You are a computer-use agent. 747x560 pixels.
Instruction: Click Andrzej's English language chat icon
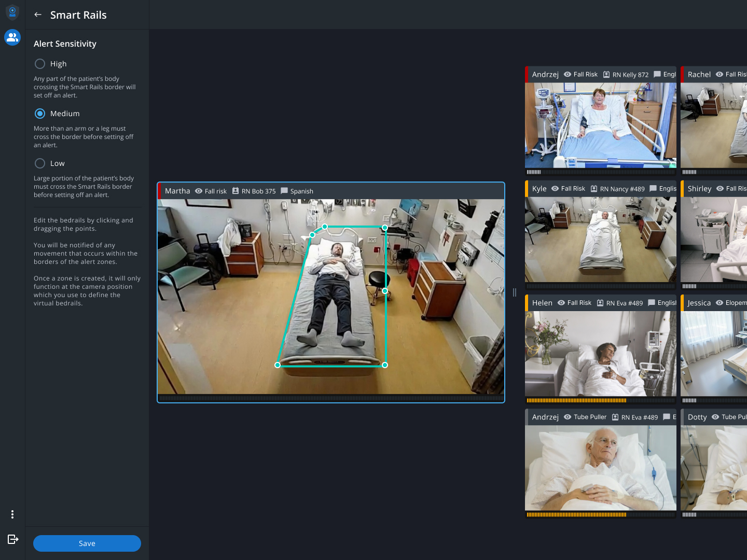tap(657, 74)
